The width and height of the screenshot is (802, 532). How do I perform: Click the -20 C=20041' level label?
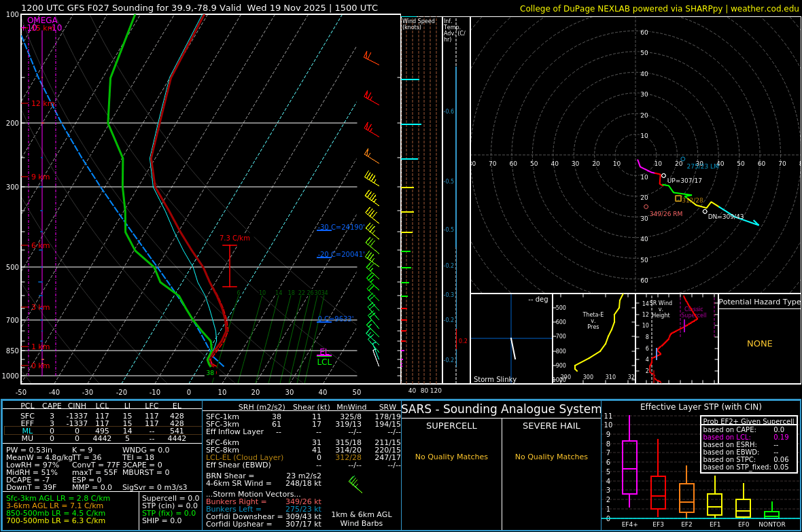[341, 254]
